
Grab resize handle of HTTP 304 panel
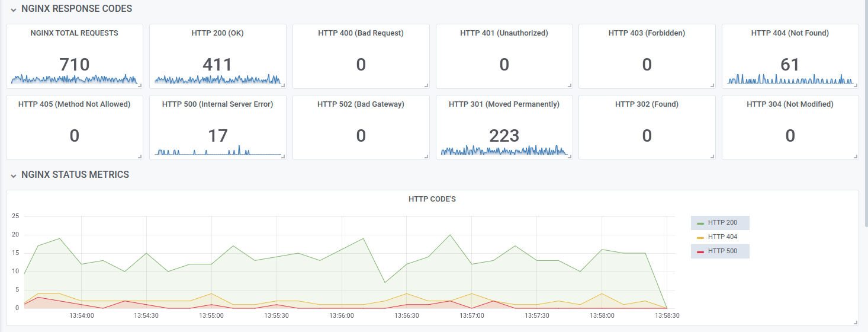[x=856, y=157]
